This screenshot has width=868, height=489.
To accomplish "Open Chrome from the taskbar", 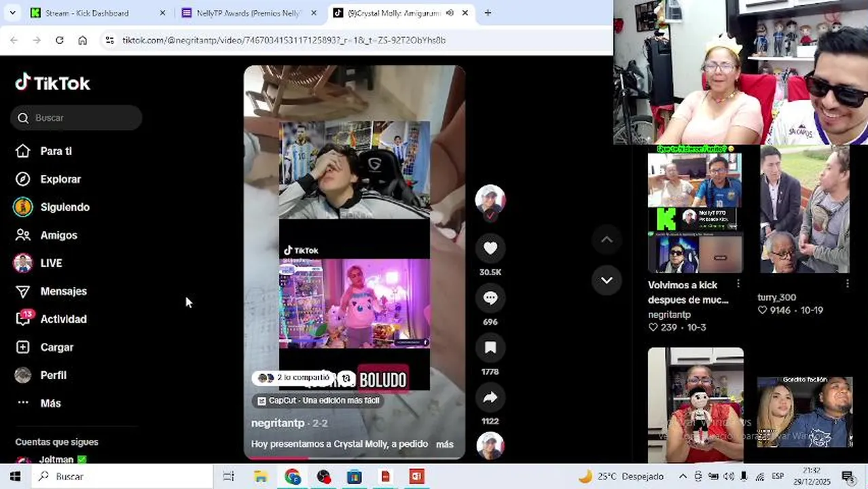I will point(293,476).
